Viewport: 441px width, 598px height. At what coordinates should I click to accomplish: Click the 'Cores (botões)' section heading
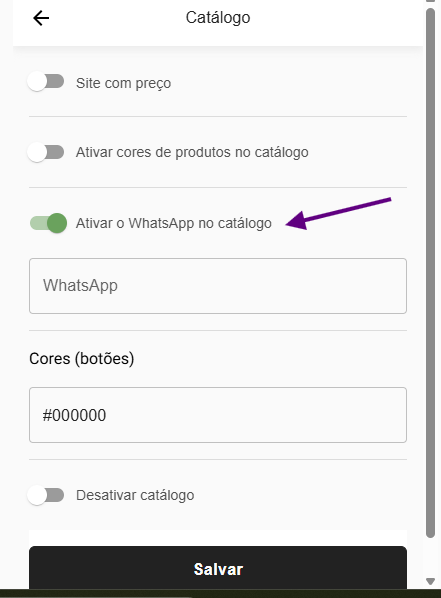(82, 358)
